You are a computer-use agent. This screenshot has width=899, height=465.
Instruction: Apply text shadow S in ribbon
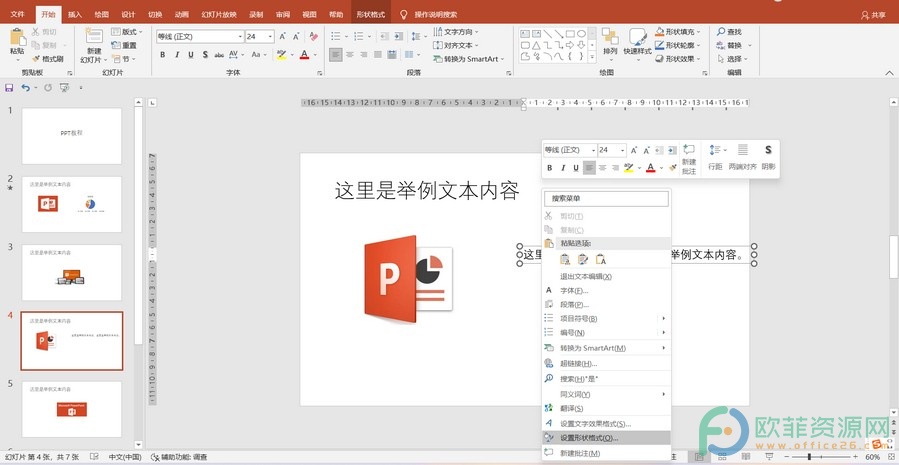pyautogui.click(x=205, y=54)
